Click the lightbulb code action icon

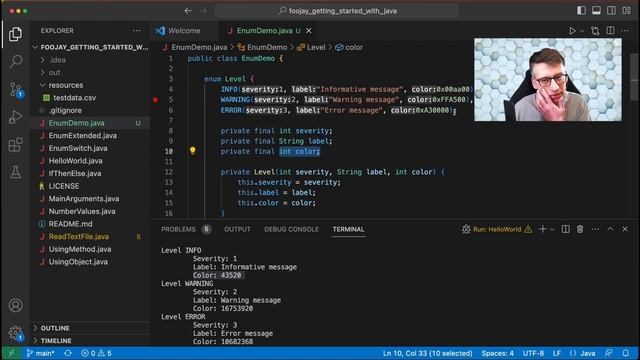(x=193, y=151)
